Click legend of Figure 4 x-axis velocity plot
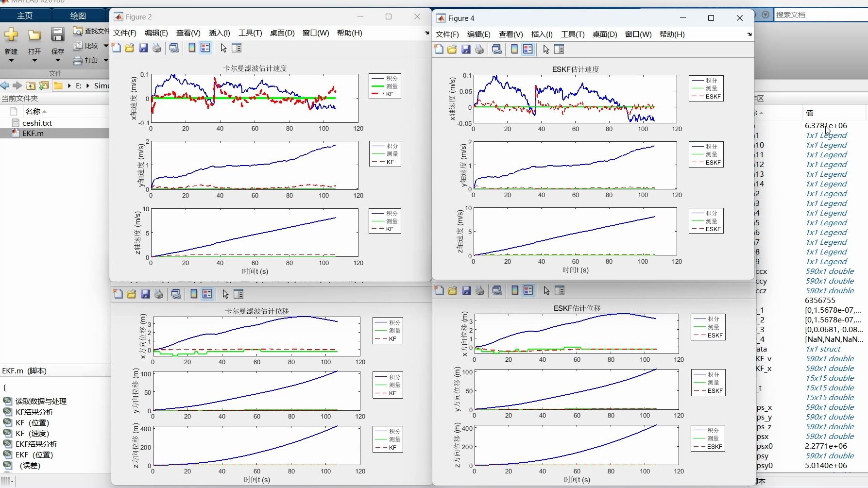 pos(707,88)
